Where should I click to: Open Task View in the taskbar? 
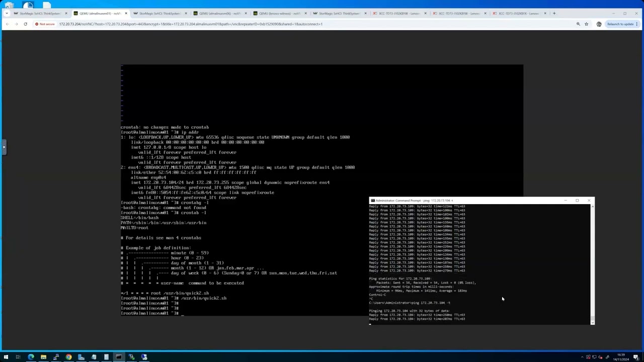pyautogui.click(x=18, y=357)
